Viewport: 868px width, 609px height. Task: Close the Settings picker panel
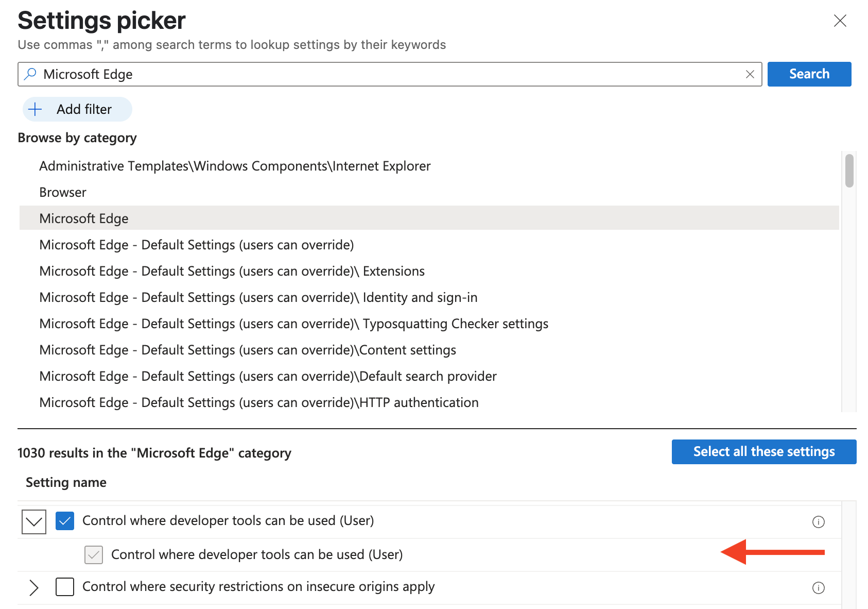coord(840,21)
